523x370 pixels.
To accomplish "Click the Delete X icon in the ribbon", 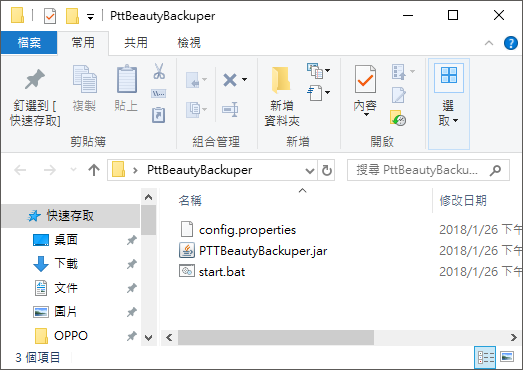I will coord(230,80).
